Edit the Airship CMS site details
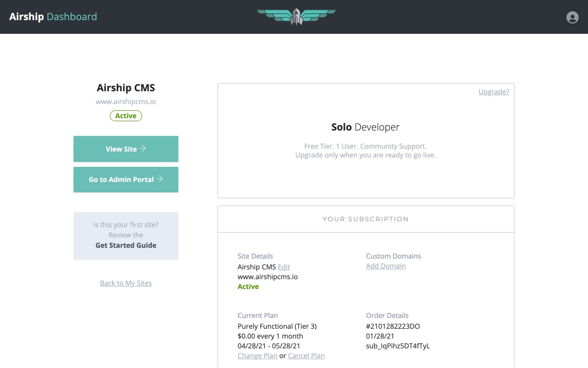This screenshot has width=588, height=368. [284, 267]
